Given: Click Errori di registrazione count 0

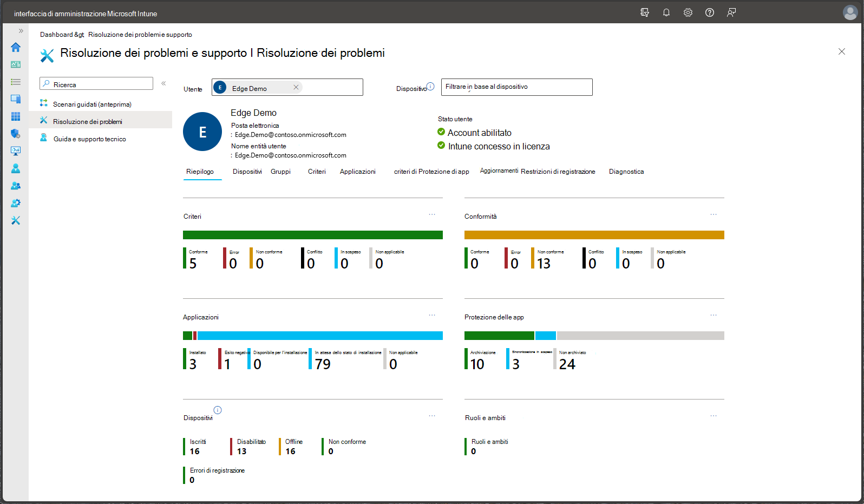Looking at the screenshot, I should pyautogui.click(x=192, y=480).
